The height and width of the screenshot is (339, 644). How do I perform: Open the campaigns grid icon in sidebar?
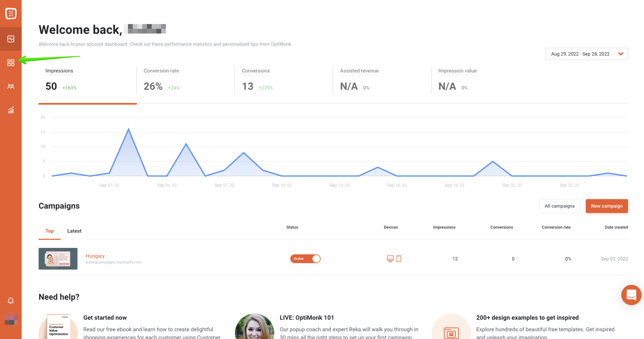click(x=11, y=62)
